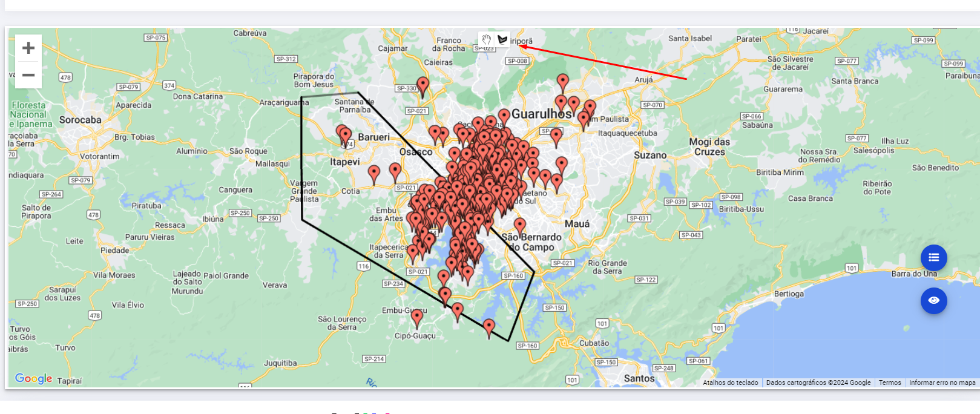
Task: Click the SP-075 road shield
Action: tap(156, 38)
